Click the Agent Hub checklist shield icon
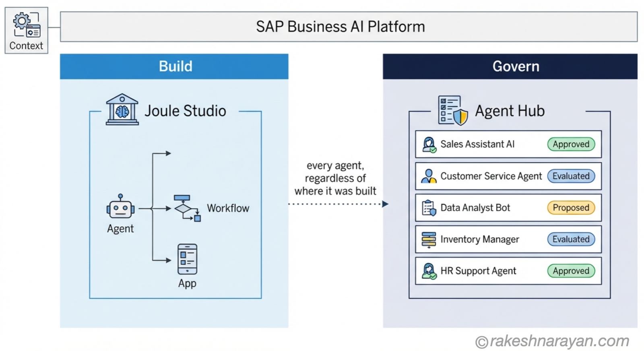 pos(453,110)
